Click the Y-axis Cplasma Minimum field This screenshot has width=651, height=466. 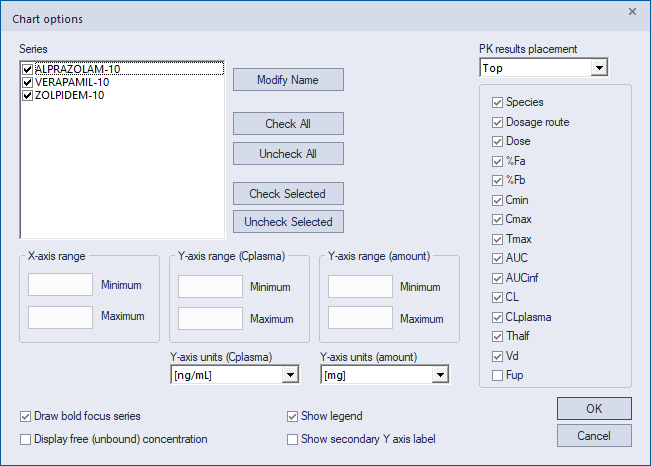[210, 287]
